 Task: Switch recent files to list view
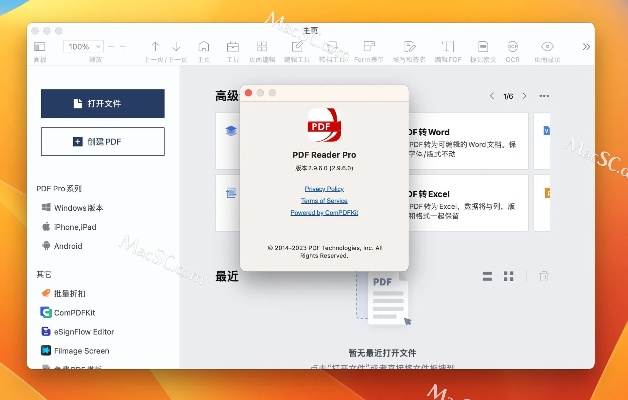tap(487, 276)
